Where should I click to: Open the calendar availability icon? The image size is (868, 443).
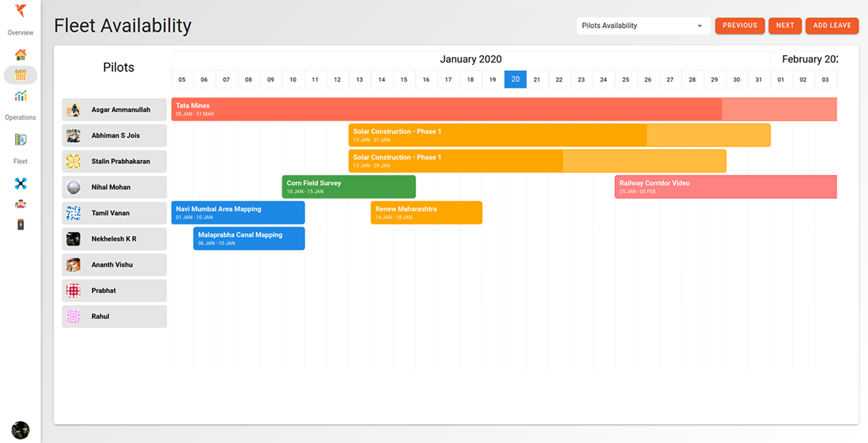click(x=21, y=75)
